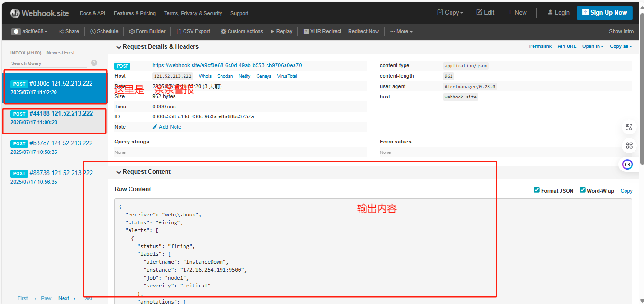Open the 'Open in' dropdown
The width and height of the screenshot is (644, 304).
pyautogui.click(x=593, y=46)
